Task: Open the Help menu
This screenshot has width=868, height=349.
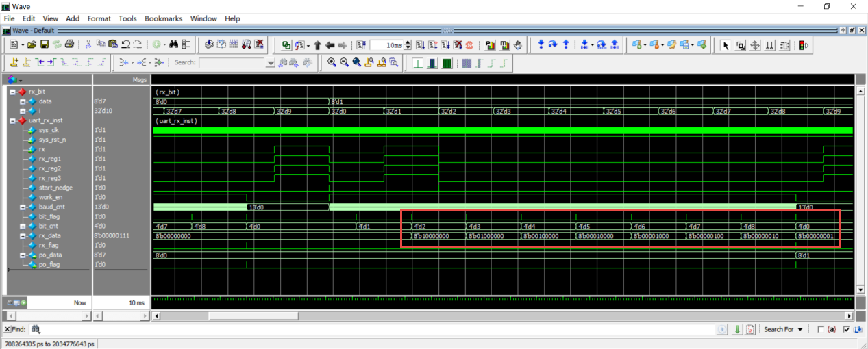Action: pos(232,18)
